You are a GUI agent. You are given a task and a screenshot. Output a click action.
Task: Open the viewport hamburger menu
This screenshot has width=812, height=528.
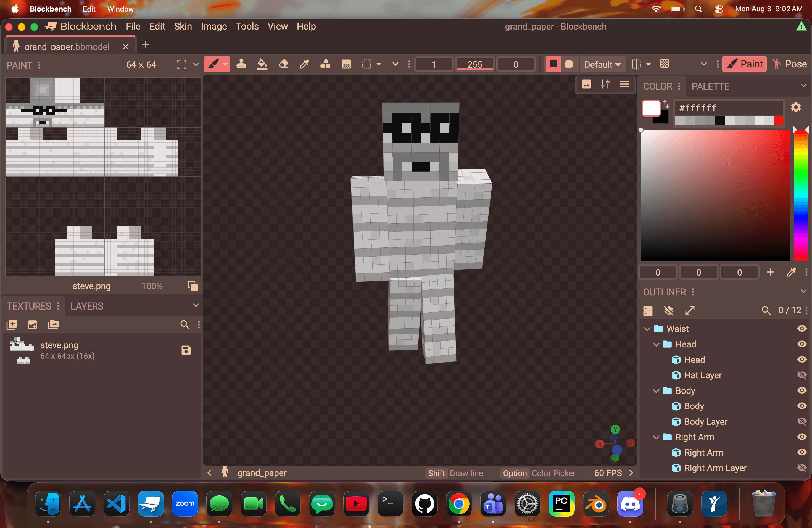tap(625, 84)
